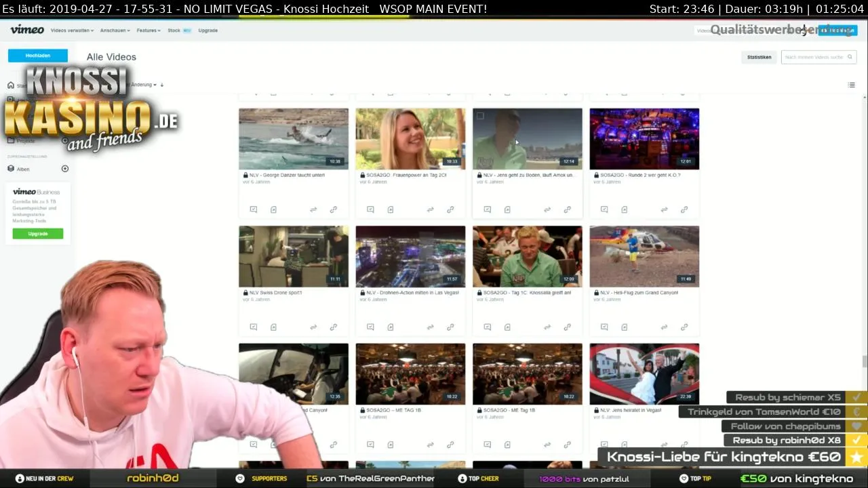Click stats icon under Heli-Flug zum Grand Canyon

pos(625,327)
